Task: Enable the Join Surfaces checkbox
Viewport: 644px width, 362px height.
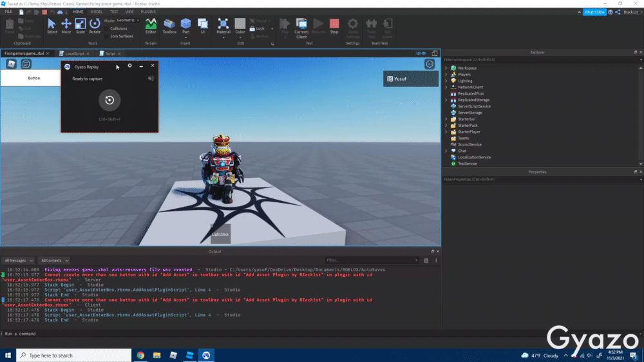Action: click(107, 37)
